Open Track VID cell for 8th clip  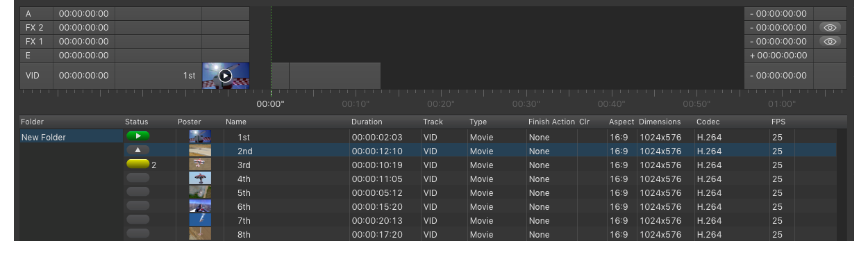[x=444, y=234]
